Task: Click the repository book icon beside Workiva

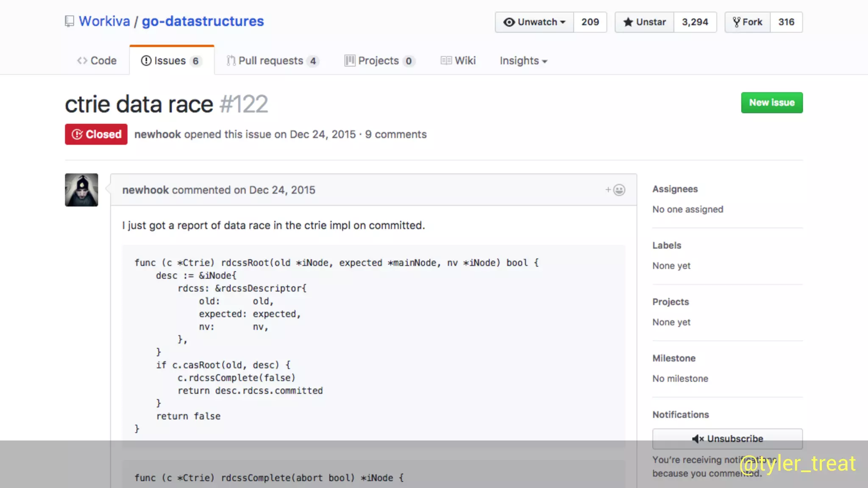Action: (x=69, y=21)
